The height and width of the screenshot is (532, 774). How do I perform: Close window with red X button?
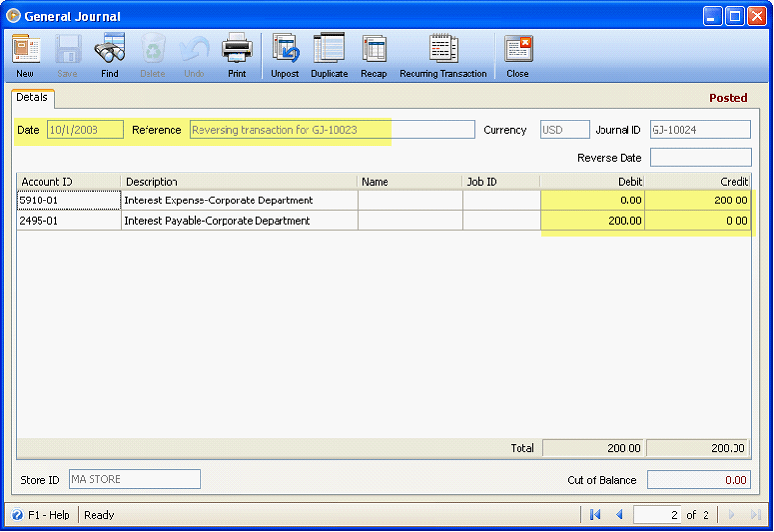[757, 16]
